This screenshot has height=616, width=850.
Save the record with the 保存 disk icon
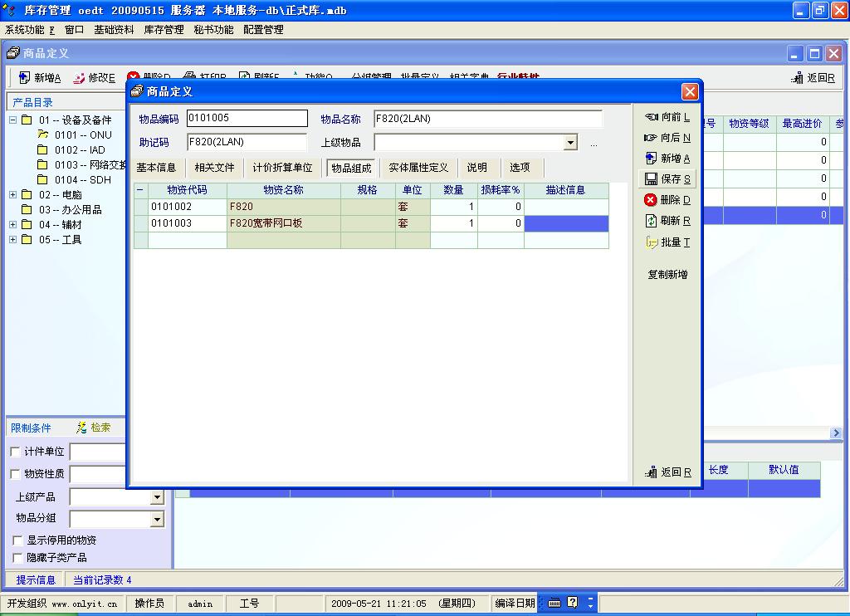[x=651, y=179]
